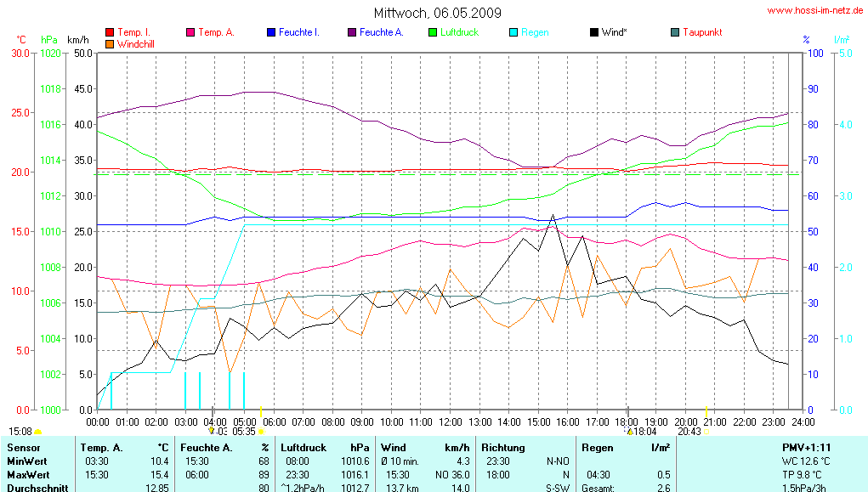Image resolution: width=868 pixels, height=492 pixels.
Task: Click the pink Temp. A. legend square
Action: (x=190, y=32)
